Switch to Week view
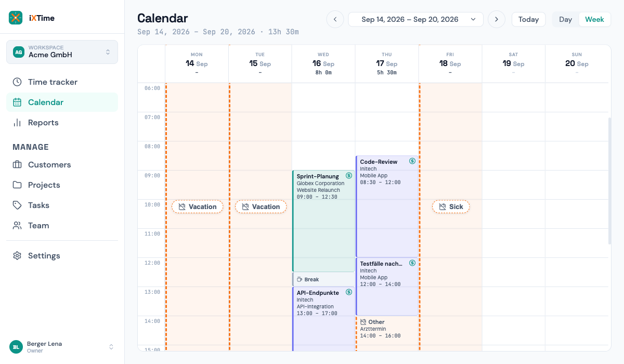624x364 pixels. pos(594,19)
